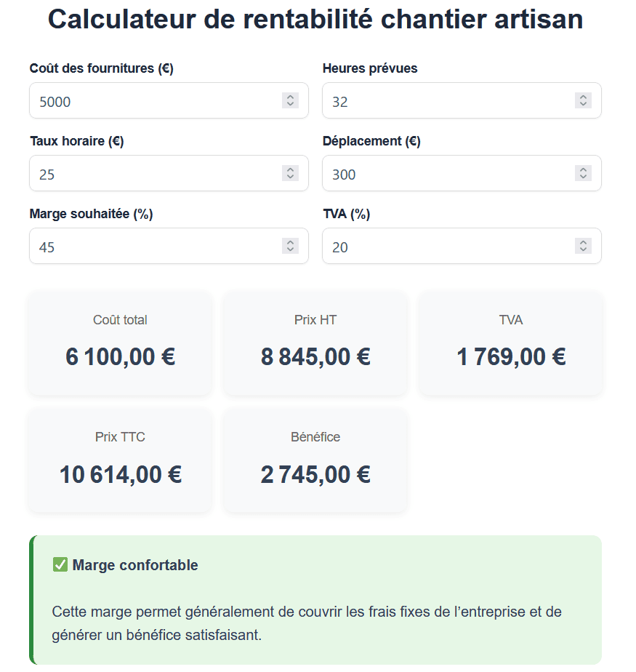
Task: Click into the Déplacement field
Action: tap(462, 173)
